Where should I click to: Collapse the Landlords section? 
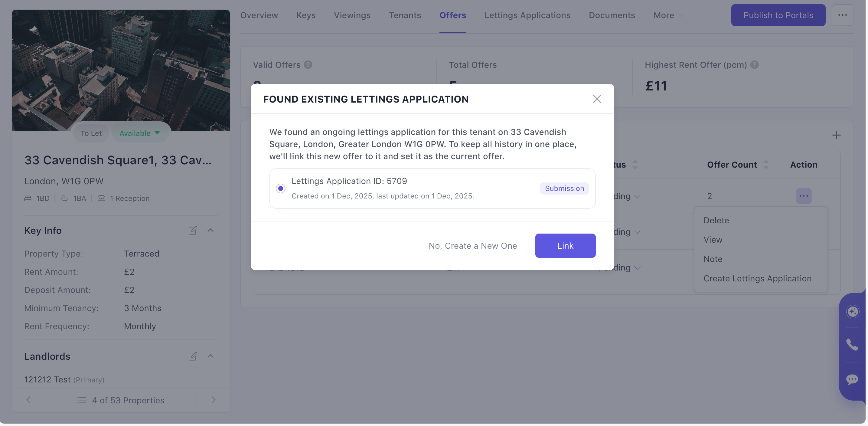[x=210, y=356]
